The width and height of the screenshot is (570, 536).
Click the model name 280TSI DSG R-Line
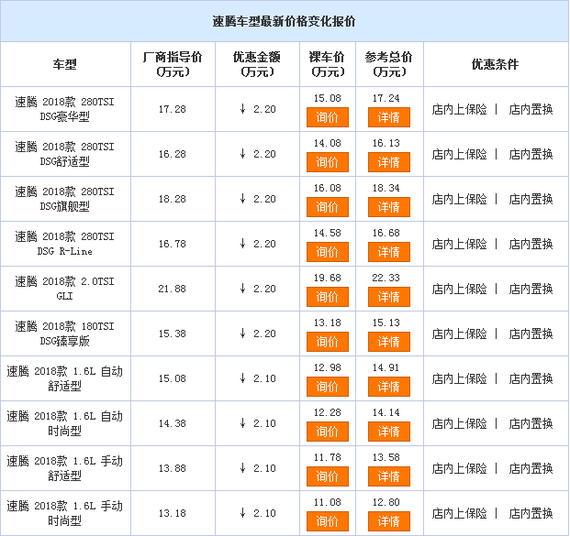pyautogui.click(x=65, y=244)
